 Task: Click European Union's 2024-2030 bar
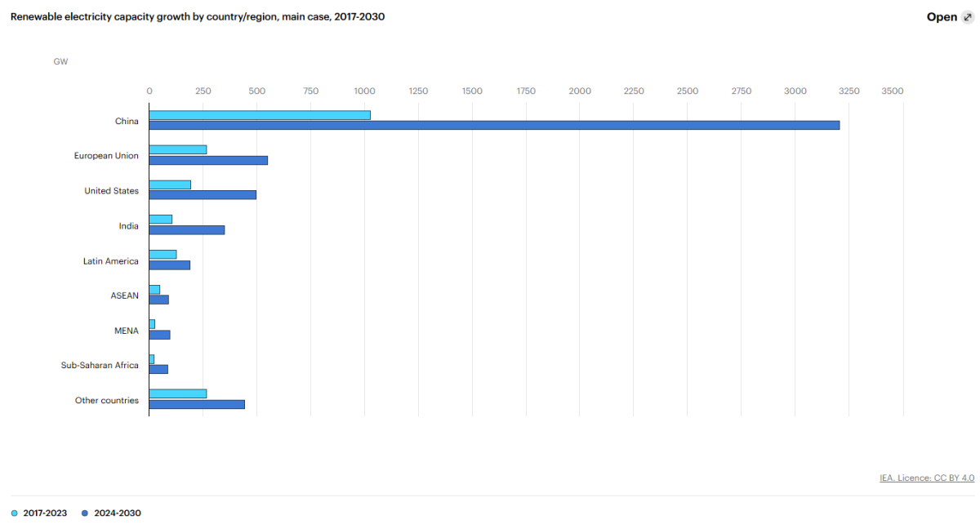208,160
